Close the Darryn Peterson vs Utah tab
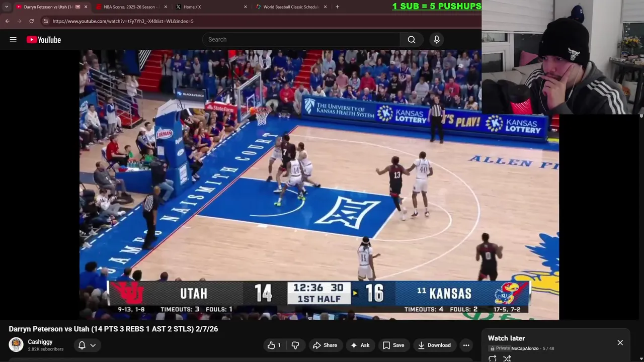This screenshot has width=644, height=362. pyautogui.click(x=86, y=7)
